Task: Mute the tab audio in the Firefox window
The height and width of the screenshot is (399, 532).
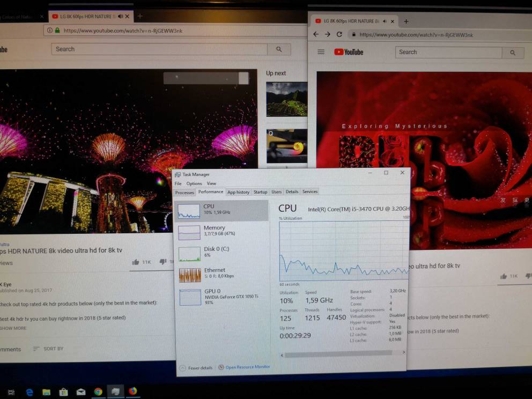Action: tap(121, 16)
